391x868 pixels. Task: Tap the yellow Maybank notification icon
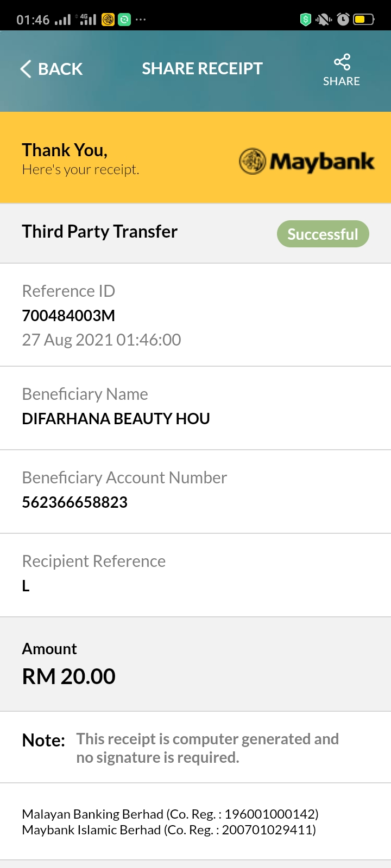coord(108,20)
